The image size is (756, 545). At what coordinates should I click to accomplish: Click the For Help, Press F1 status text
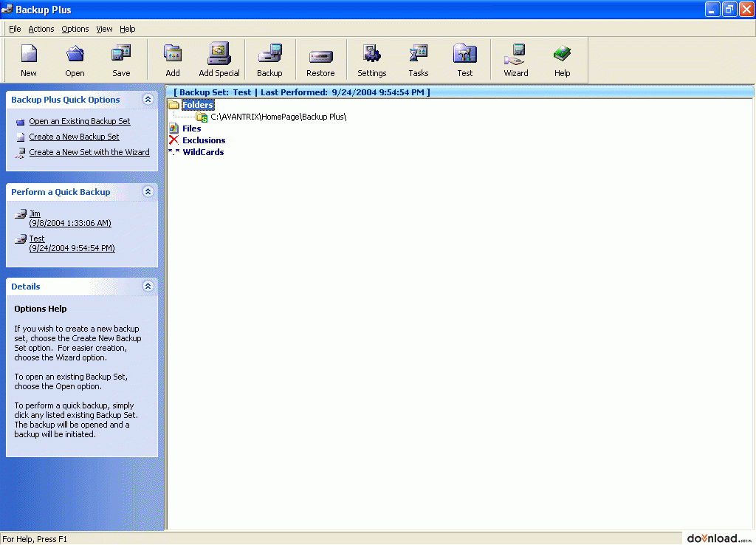point(35,539)
